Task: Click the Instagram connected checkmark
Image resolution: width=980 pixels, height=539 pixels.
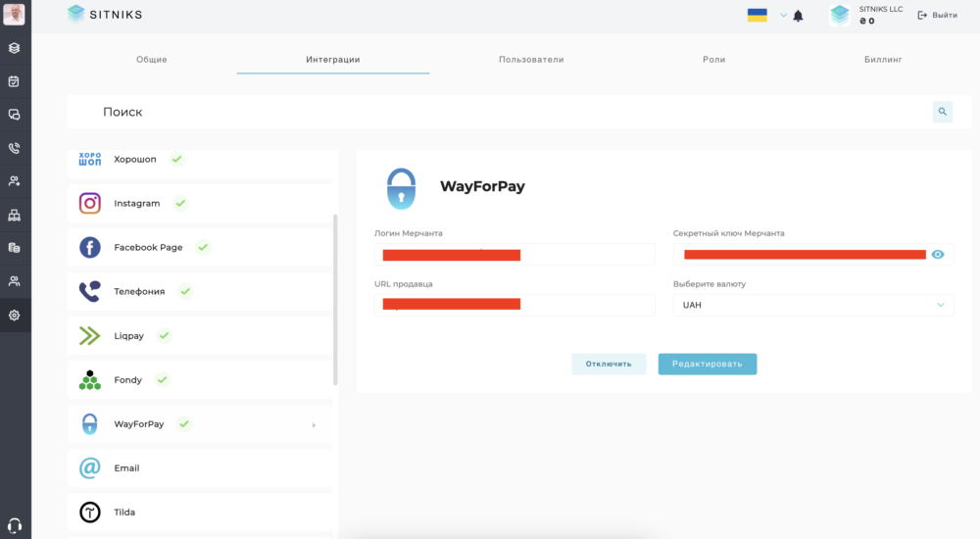Action: (180, 203)
